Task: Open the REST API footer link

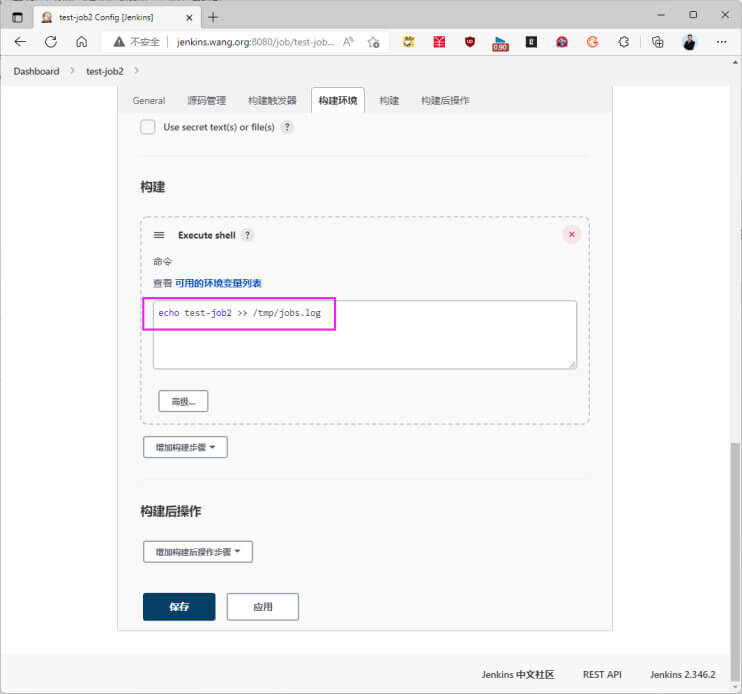Action: (602, 675)
